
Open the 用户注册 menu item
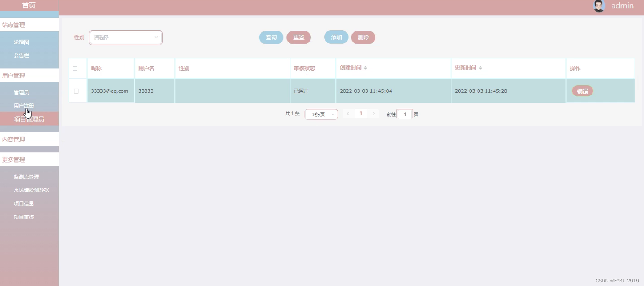tap(23, 106)
